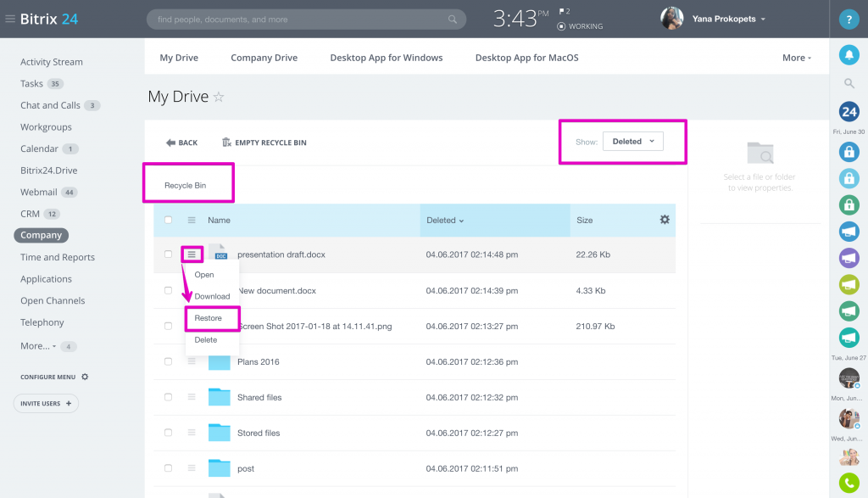Screen dimensions: 868x498
Task: Expand the Show: Deleted dropdown
Action: tap(632, 142)
